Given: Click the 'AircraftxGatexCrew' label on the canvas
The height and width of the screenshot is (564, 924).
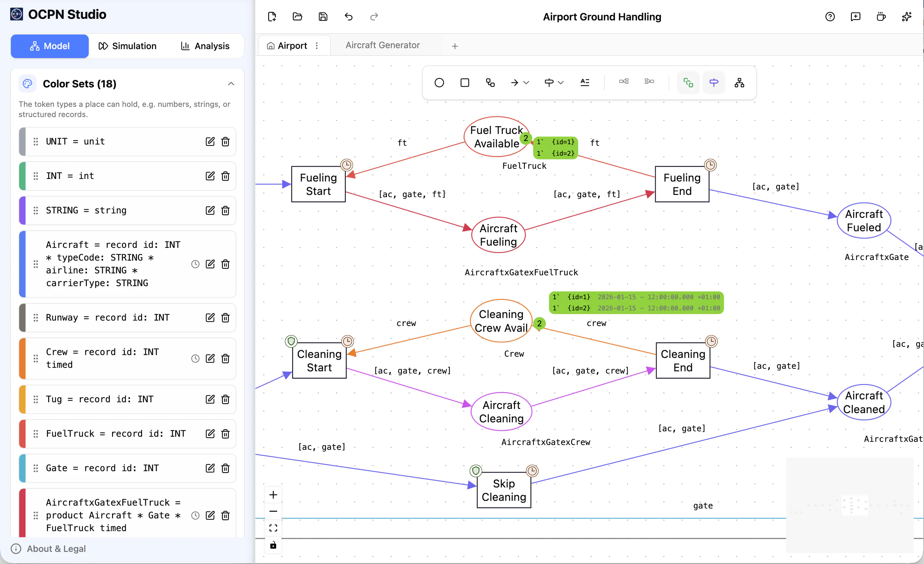Looking at the screenshot, I should click(546, 442).
